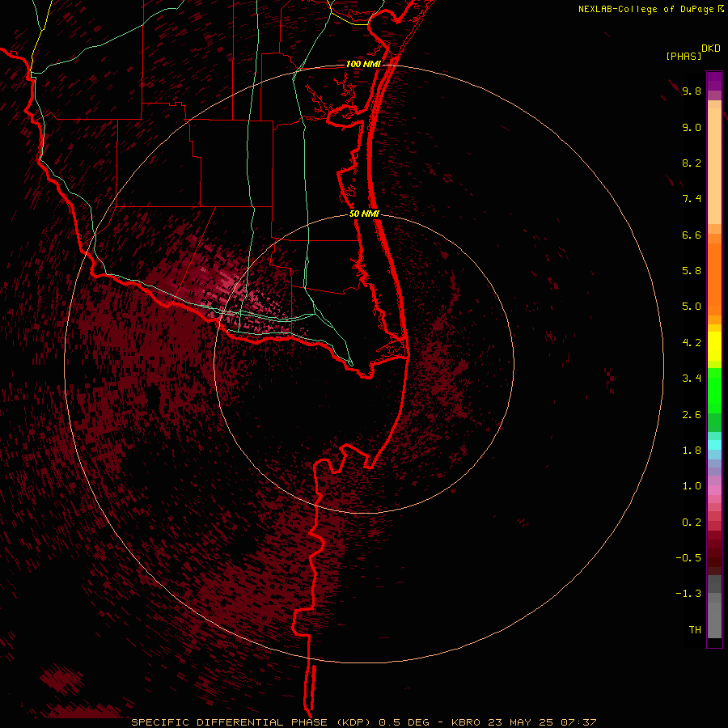Click the -1.3 scale value
Viewport: 728px width, 728px height.
click(x=688, y=594)
